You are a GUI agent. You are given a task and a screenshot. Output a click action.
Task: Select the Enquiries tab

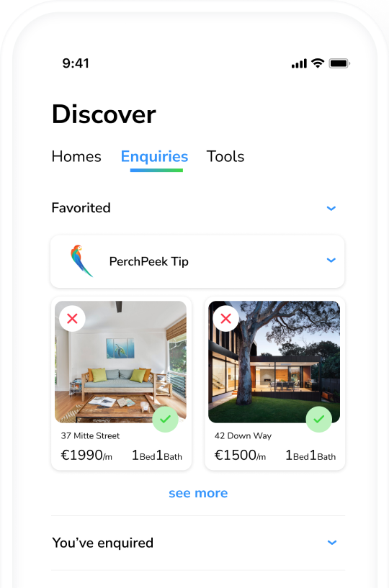154,157
